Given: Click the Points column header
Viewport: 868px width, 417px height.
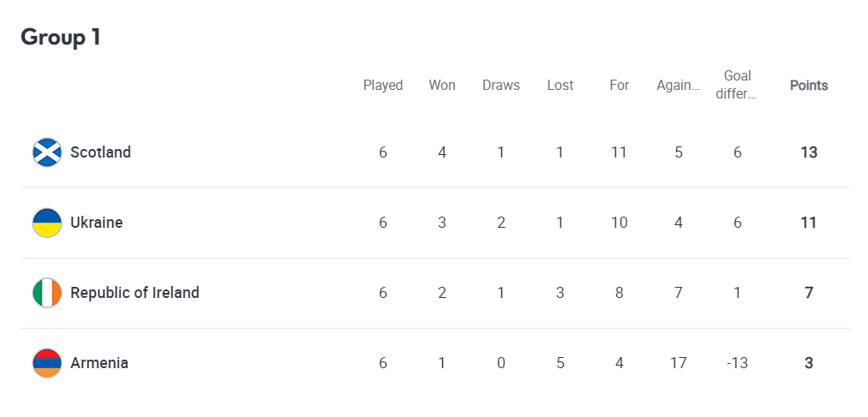Looking at the screenshot, I should tap(809, 86).
